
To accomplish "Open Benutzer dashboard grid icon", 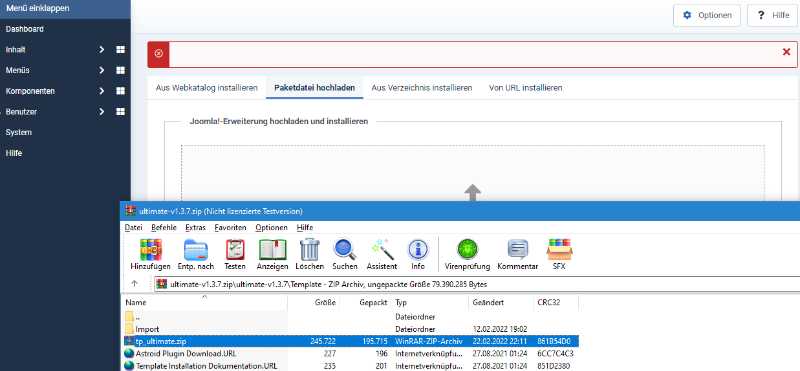I will [120, 111].
